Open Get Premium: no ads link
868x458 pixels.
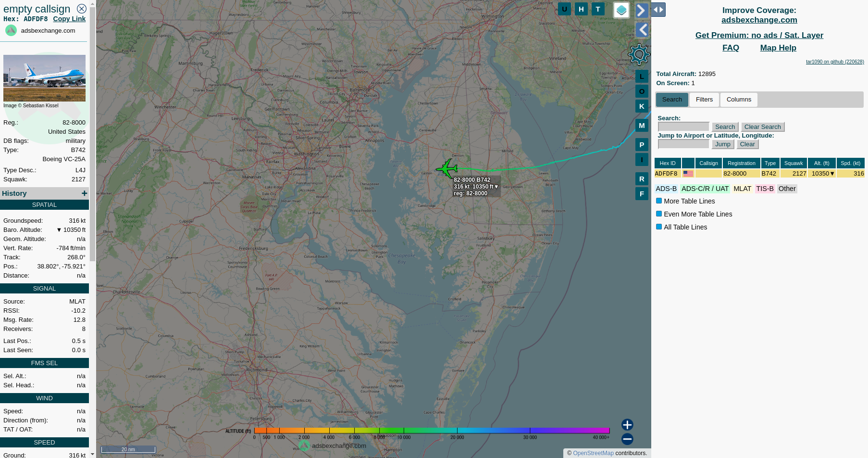(759, 35)
